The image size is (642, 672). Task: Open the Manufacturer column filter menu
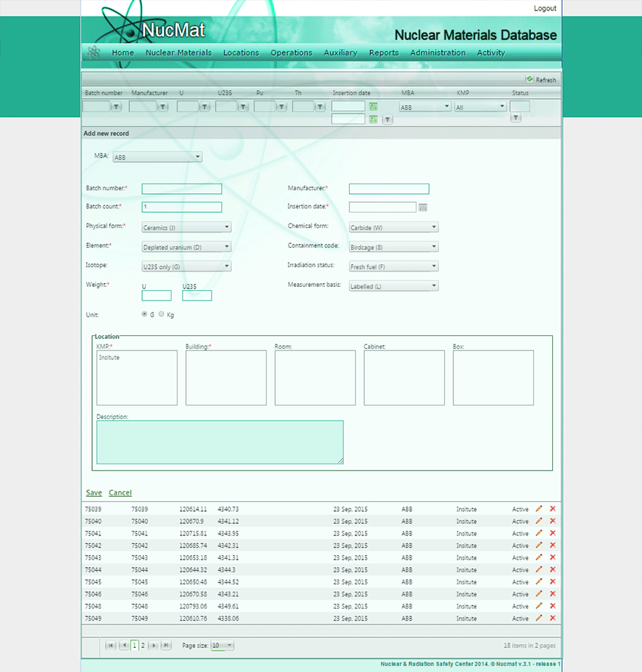[x=164, y=107]
